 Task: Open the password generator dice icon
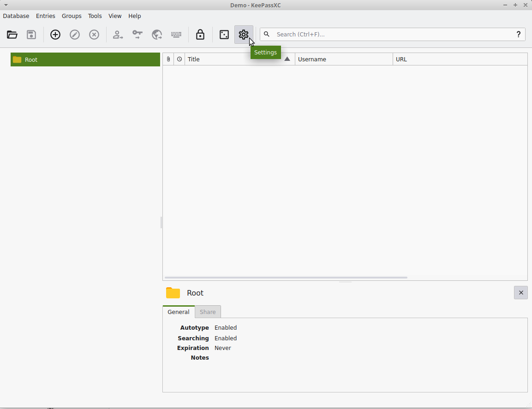[x=224, y=35]
